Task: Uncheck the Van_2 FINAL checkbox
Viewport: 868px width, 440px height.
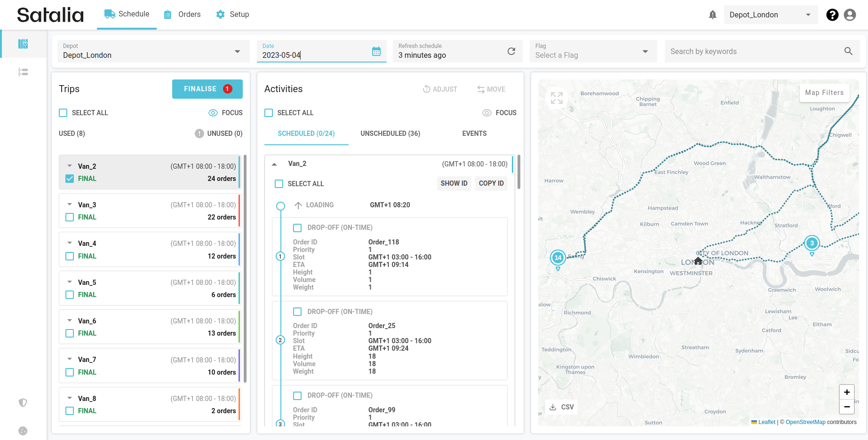Action: [70, 179]
